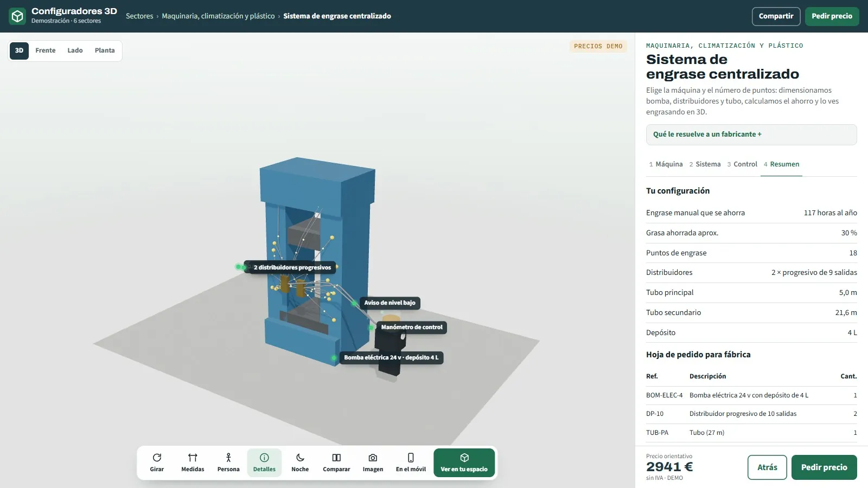The height and width of the screenshot is (488, 868).
Task: Go to step 1 Máquina
Action: [666, 164]
